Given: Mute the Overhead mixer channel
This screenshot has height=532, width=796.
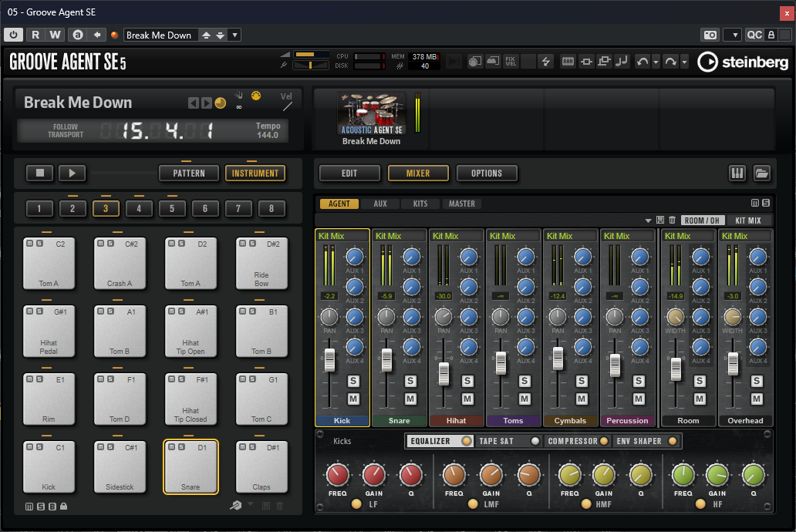Looking at the screenshot, I should 757,399.
